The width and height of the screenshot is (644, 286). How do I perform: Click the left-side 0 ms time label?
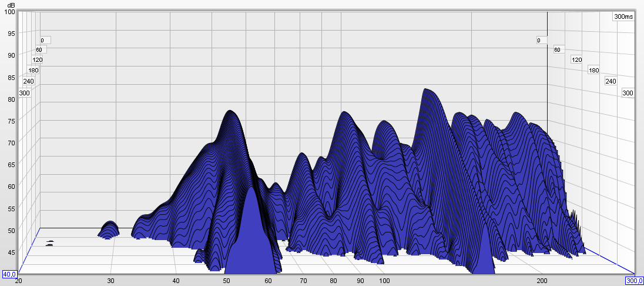45,41
